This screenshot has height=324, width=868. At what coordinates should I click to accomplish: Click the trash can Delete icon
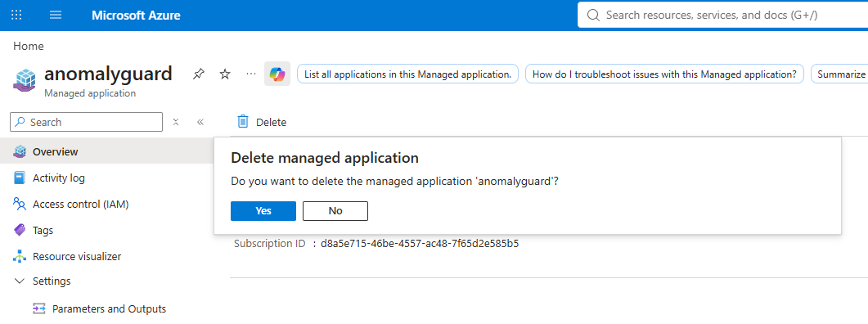coord(243,122)
